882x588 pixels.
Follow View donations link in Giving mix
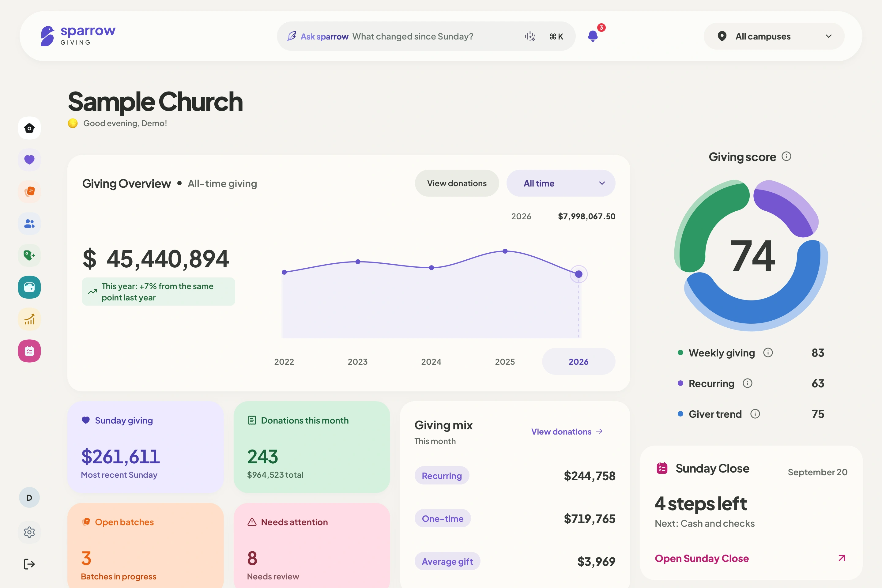pyautogui.click(x=567, y=432)
